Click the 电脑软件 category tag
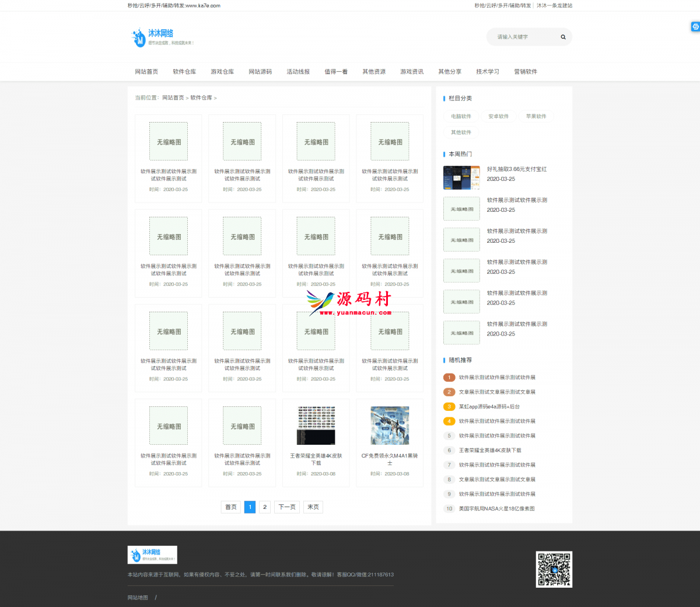Viewport: 700px width, 607px height. (461, 116)
